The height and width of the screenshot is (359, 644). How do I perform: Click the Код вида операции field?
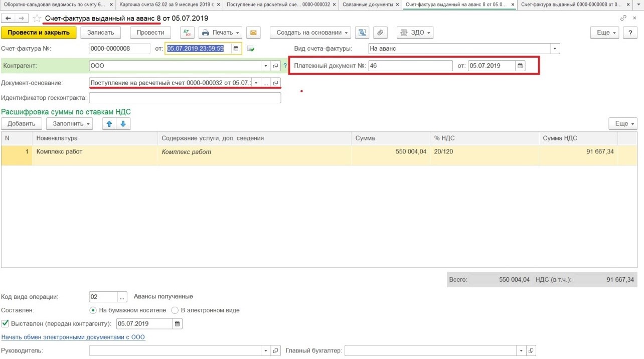point(103,297)
